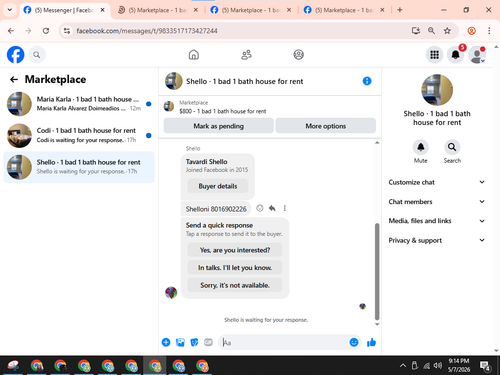Open the Notifications bell in Facebook header

pyautogui.click(x=456, y=55)
